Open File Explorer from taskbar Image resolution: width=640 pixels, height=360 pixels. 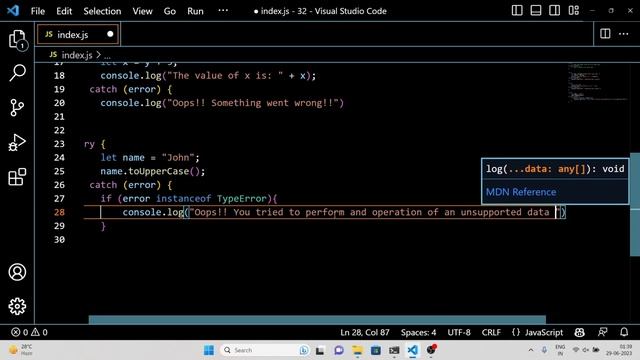pyautogui.click(x=357, y=350)
